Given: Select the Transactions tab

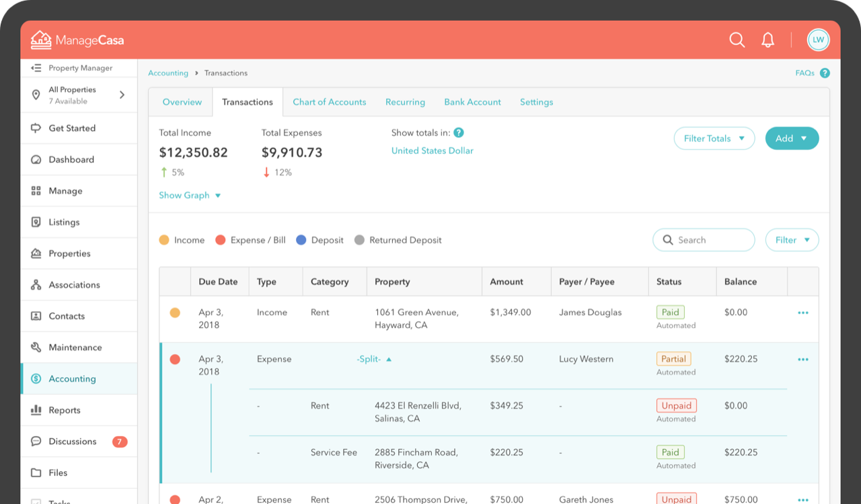Looking at the screenshot, I should pyautogui.click(x=248, y=102).
